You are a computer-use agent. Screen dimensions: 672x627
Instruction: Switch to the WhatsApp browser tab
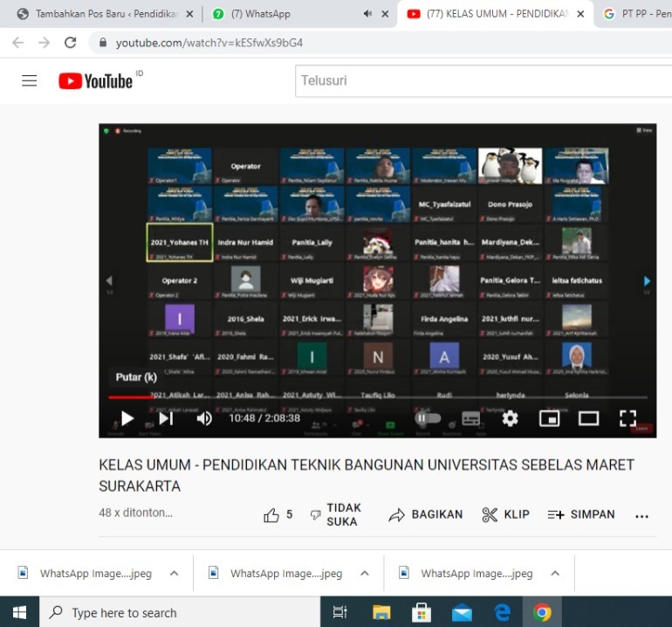(x=260, y=14)
